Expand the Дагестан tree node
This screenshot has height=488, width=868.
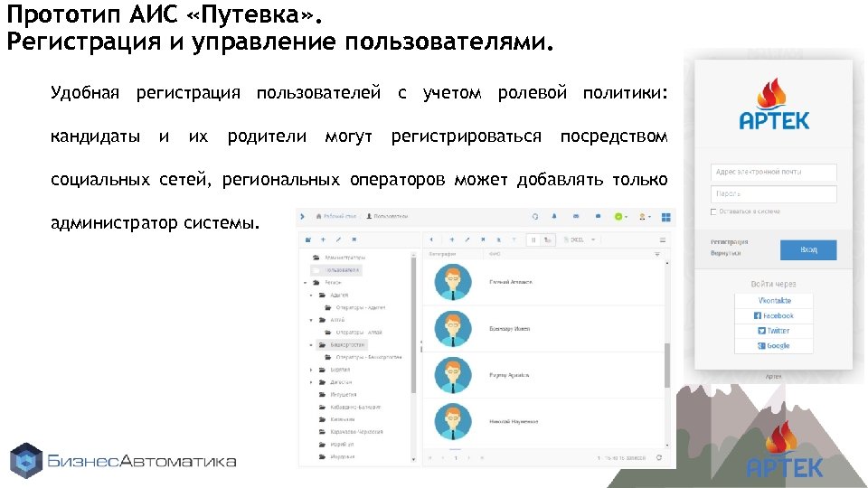click(x=311, y=381)
